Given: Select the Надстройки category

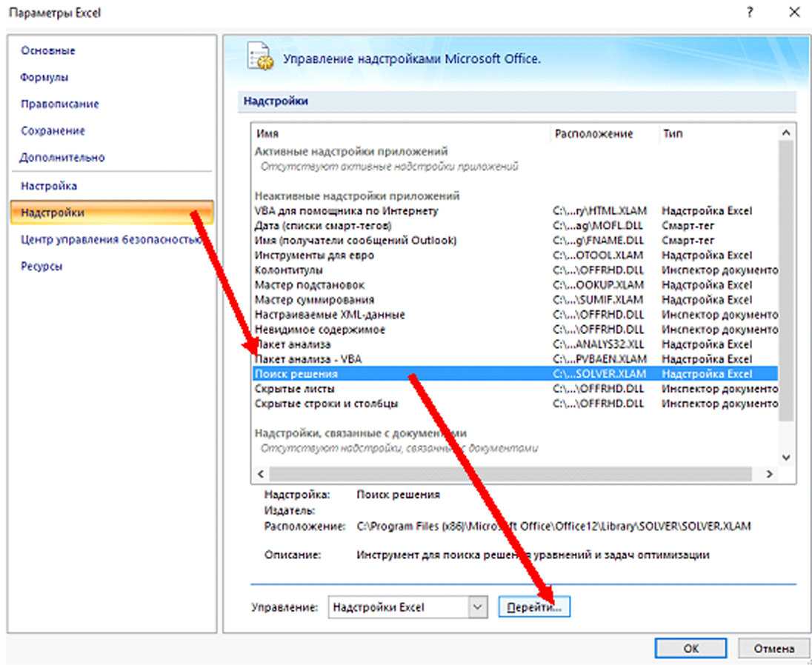Looking at the screenshot, I should pyautogui.click(x=111, y=213).
